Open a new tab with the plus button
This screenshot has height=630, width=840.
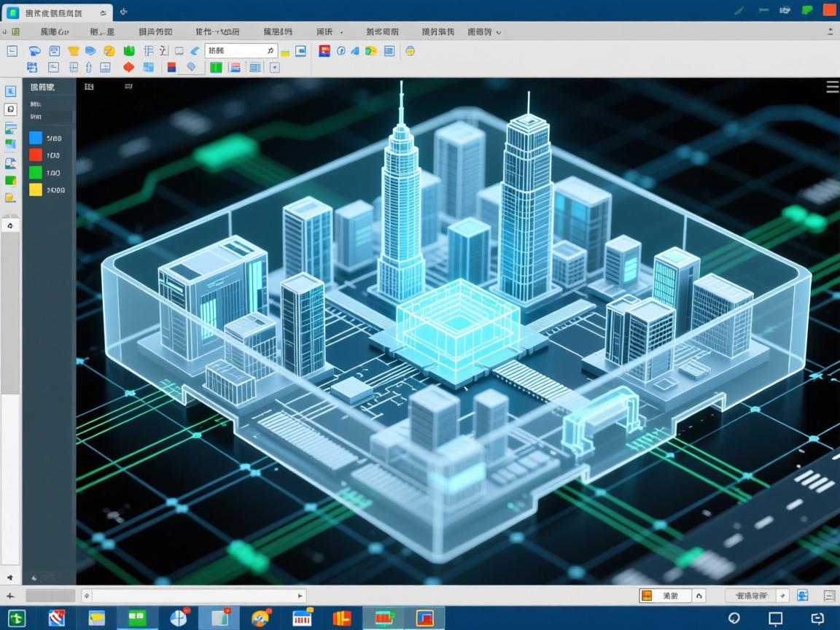(123, 12)
